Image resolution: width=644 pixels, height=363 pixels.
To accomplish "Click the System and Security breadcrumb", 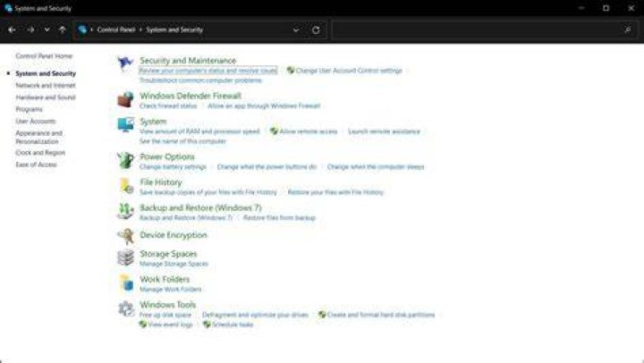I will (x=174, y=30).
